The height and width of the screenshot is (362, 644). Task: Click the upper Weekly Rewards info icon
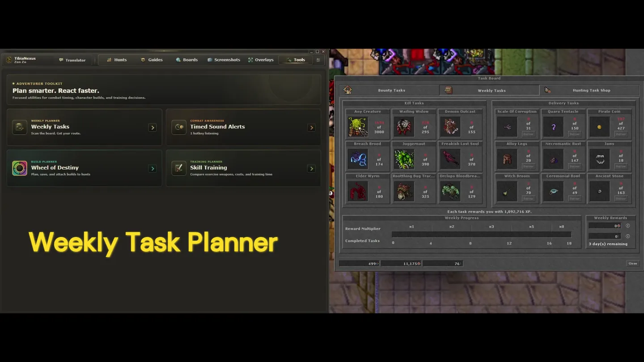(627, 226)
